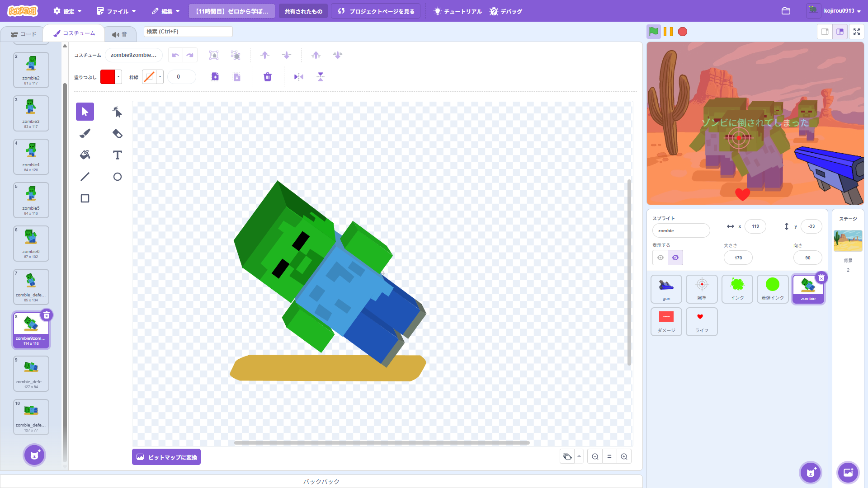This screenshot has width=868, height=488.
Task: Select the Reshape tool
Action: (117, 112)
